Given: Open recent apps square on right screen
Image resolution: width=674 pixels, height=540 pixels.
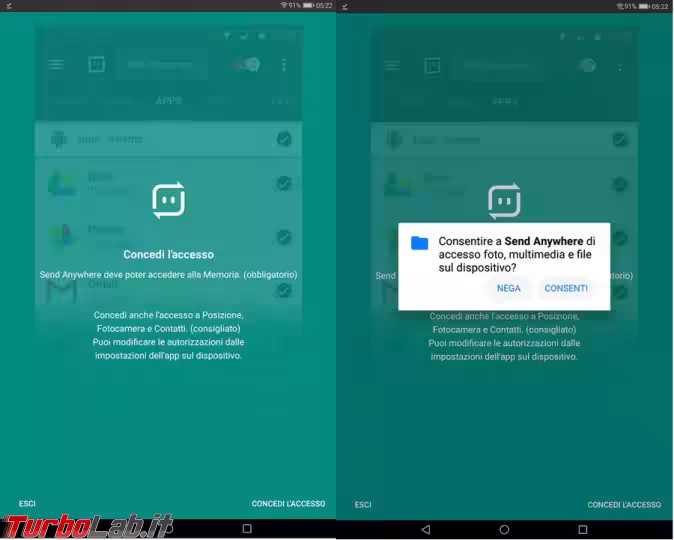Looking at the screenshot, I should tap(582, 528).
